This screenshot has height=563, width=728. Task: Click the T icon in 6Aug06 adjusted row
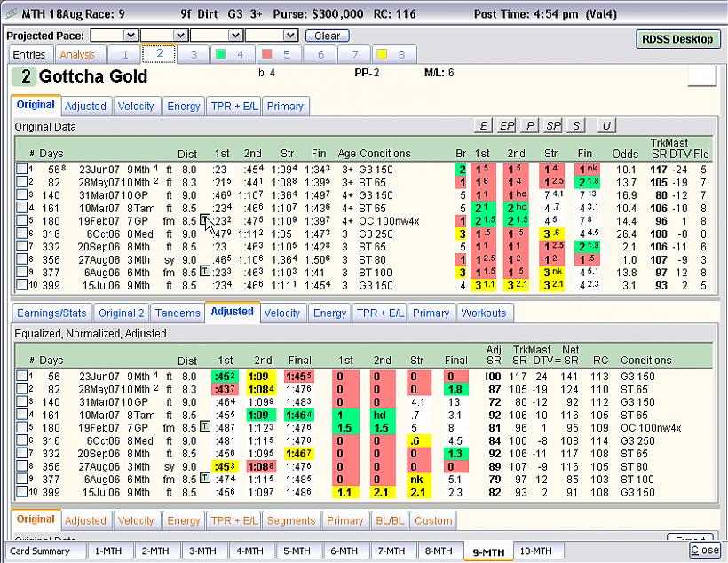[x=205, y=478]
